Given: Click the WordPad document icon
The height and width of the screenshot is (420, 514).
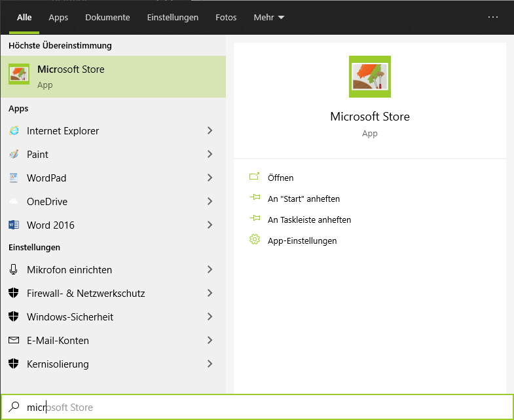Looking at the screenshot, I should tap(14, 178).
